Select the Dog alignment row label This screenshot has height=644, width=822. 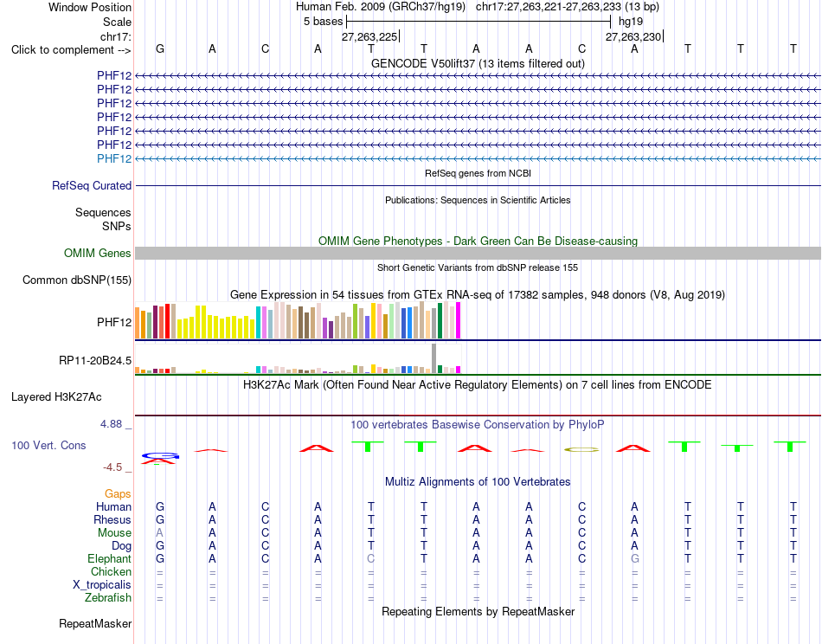click(x=121, y=546)
